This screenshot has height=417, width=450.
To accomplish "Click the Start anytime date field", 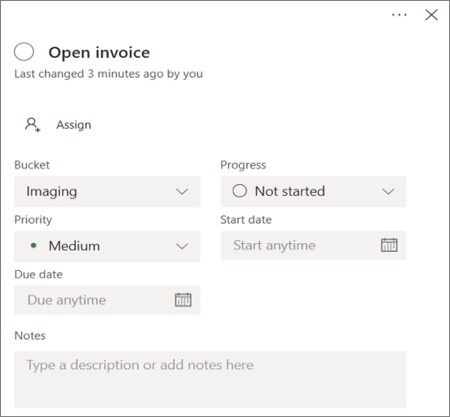I will 313,245.
